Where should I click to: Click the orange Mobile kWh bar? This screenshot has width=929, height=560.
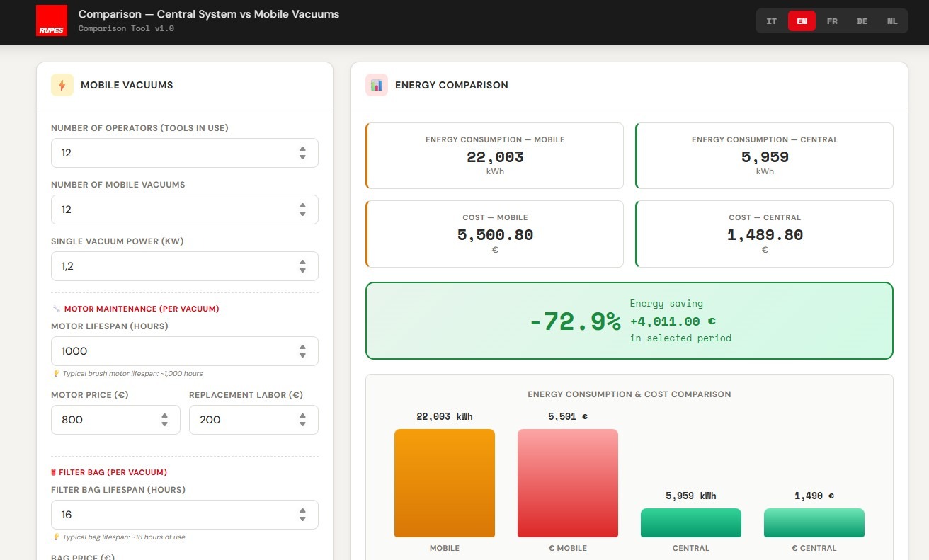click(444, 483)
